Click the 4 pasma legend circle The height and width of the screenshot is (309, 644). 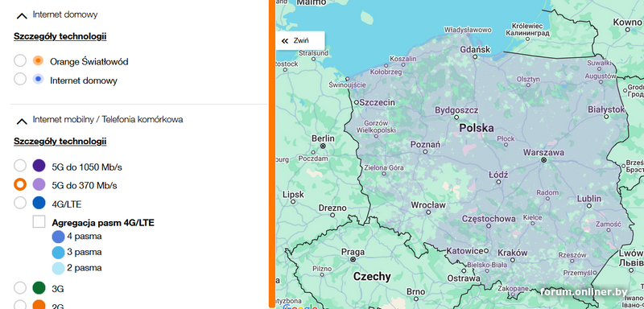[58, 237]
